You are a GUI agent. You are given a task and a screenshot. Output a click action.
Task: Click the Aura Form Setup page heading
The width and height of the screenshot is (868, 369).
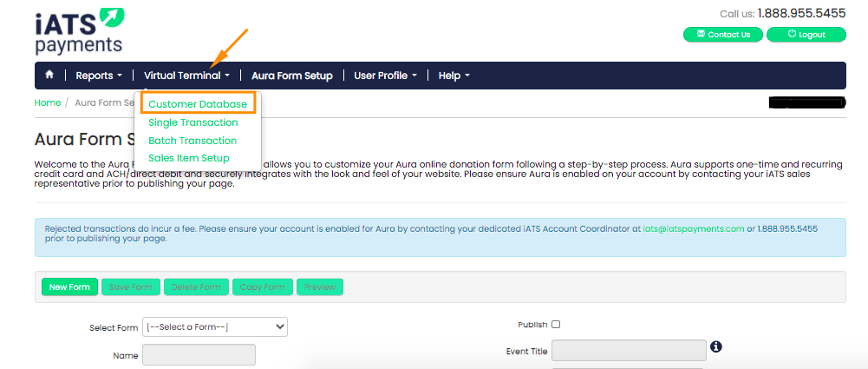84,139
